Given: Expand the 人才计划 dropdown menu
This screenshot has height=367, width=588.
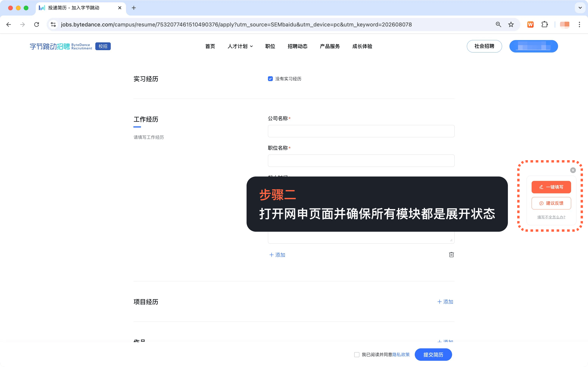Looking at the screenshot, I should 240,46.
